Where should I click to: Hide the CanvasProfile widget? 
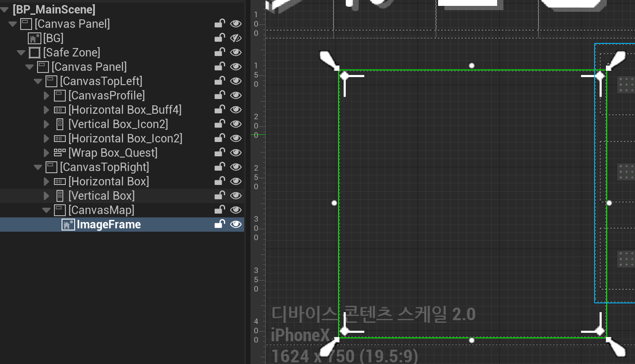(236, 95)
